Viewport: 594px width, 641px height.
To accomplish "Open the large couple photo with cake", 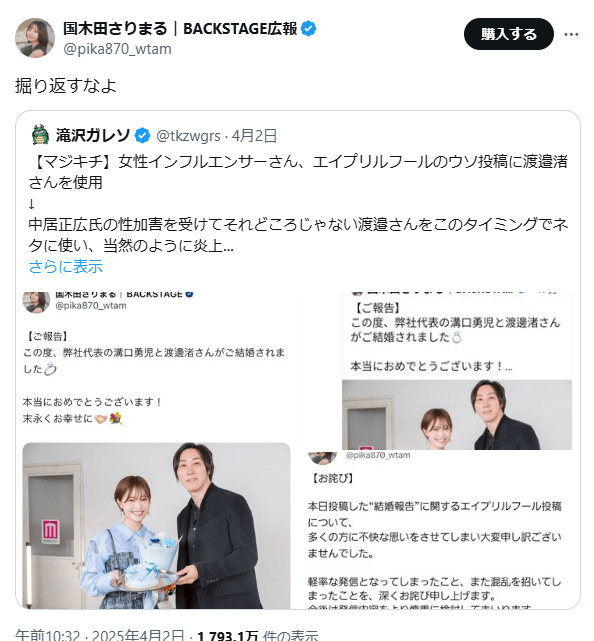I will point(157,526).
